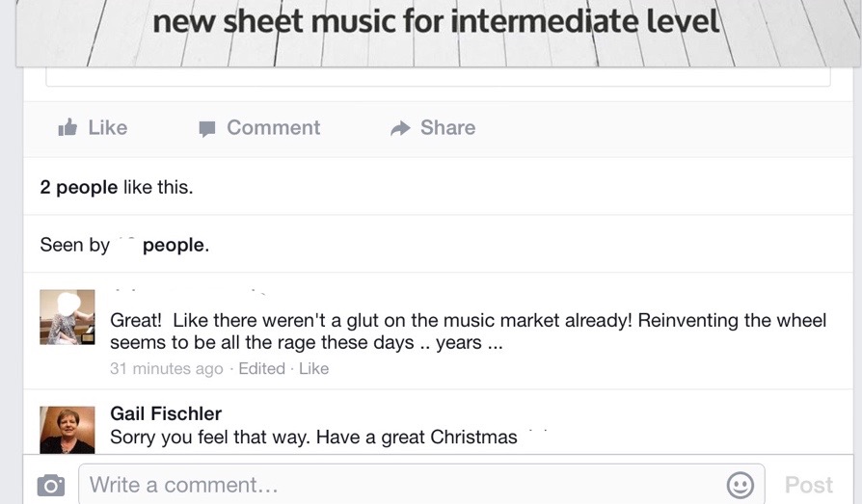The height and width of the screenshot is (504, 862).
Task: Open the '2 people' likes list
Action: coord(79,187)
